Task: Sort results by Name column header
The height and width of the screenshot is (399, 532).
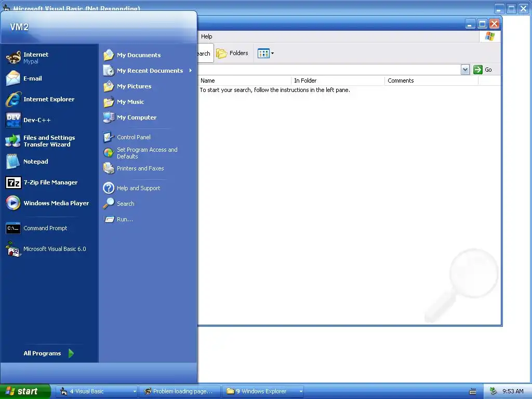Action: coord(244,81)
